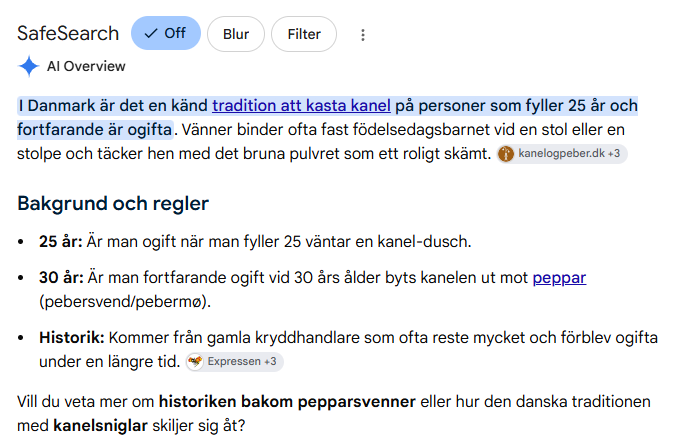Click the SafeSearch label
Image resolution: width=675 pixels, height=446 pixels.
tap(68, 34)
